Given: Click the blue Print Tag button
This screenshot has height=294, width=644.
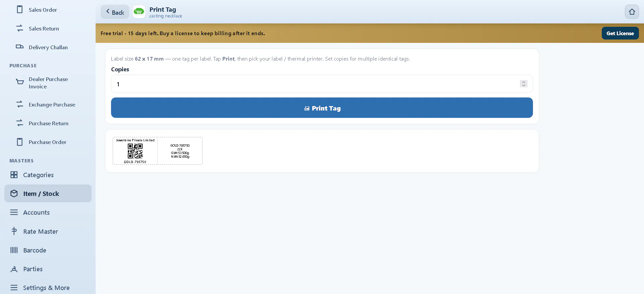Looking at the screenshot, I should (322, 108).
